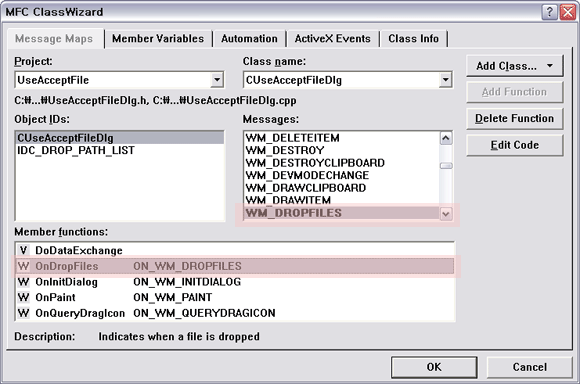
Task: Go to the Class Info tab
Action: tap(414, 38)
